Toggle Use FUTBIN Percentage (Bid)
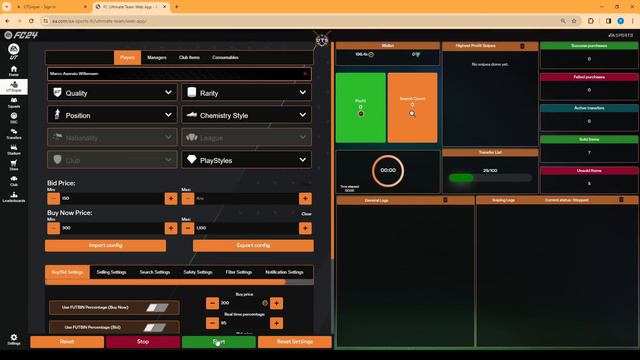 155,327
